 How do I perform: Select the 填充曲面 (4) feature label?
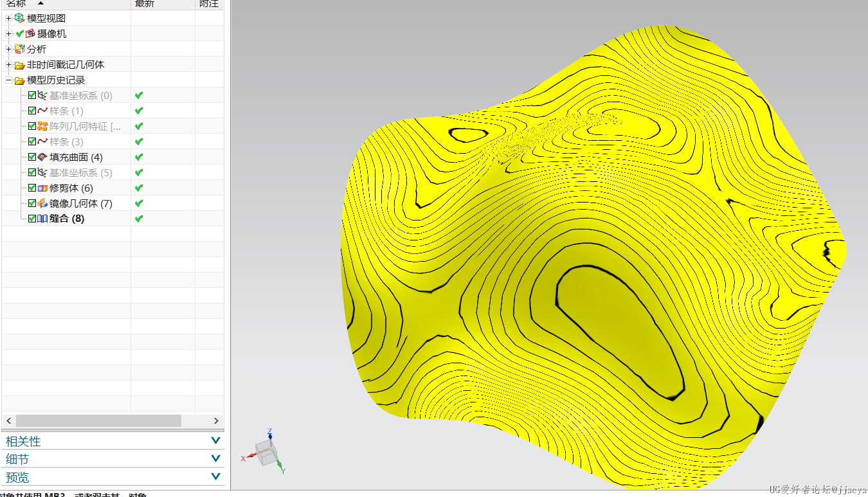point(76,157)
